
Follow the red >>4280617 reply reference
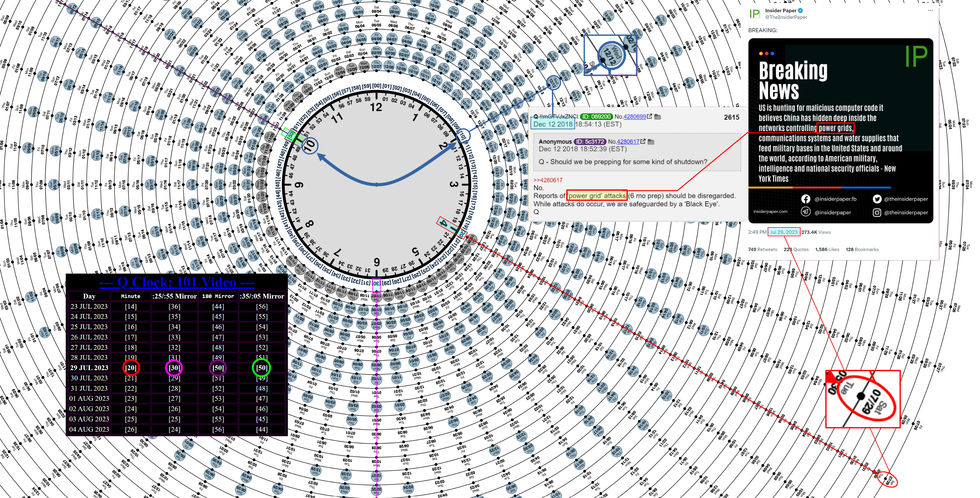548,180
